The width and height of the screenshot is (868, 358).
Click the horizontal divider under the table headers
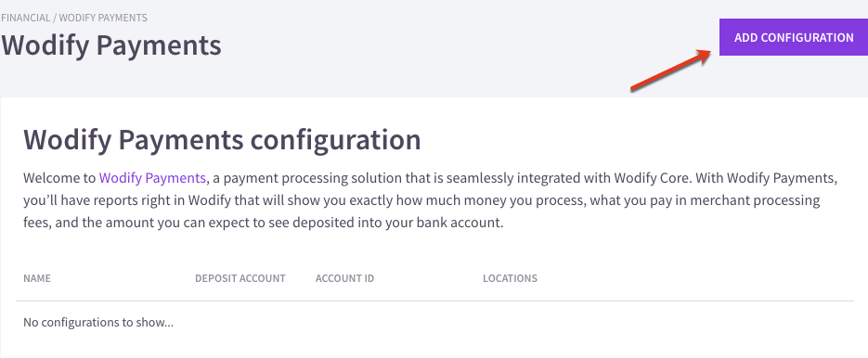[x=434, y=301]
